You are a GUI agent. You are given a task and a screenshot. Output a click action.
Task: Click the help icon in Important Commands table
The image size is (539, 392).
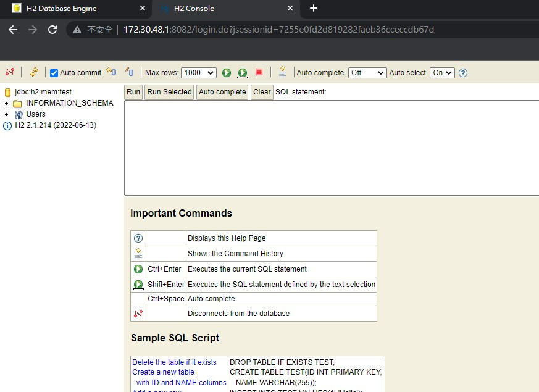point(138,238)
